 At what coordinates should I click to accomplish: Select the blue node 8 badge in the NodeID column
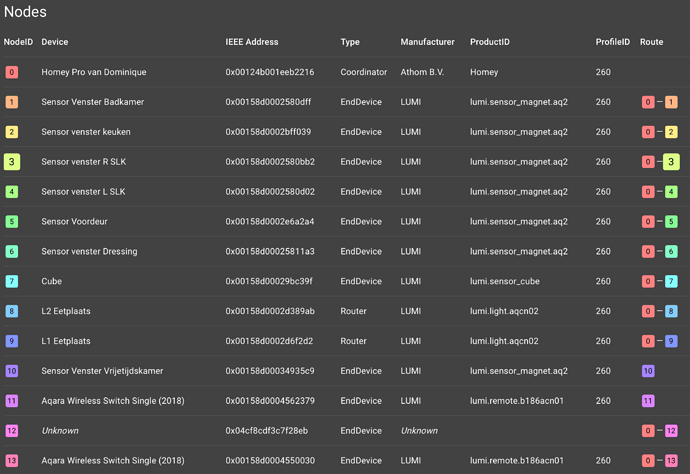coord(12,311)
